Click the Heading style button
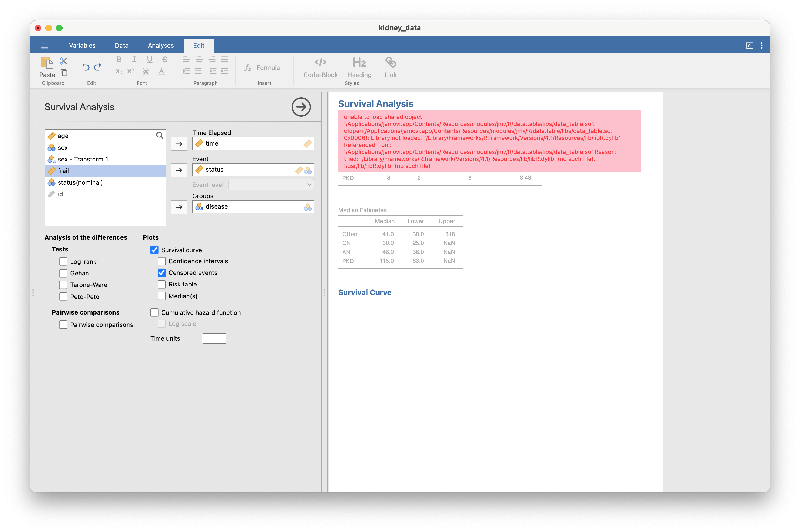800x532 pixels. (359, 67)
